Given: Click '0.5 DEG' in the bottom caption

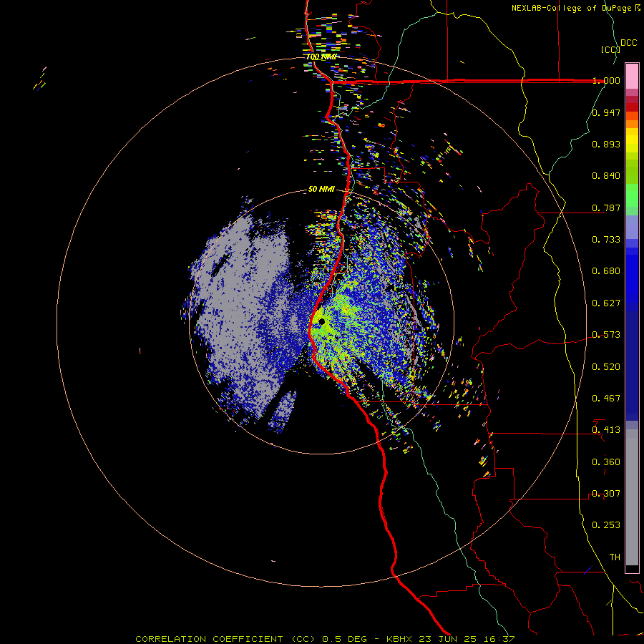Looking at the screenshot, I should [x=345, y=639].
